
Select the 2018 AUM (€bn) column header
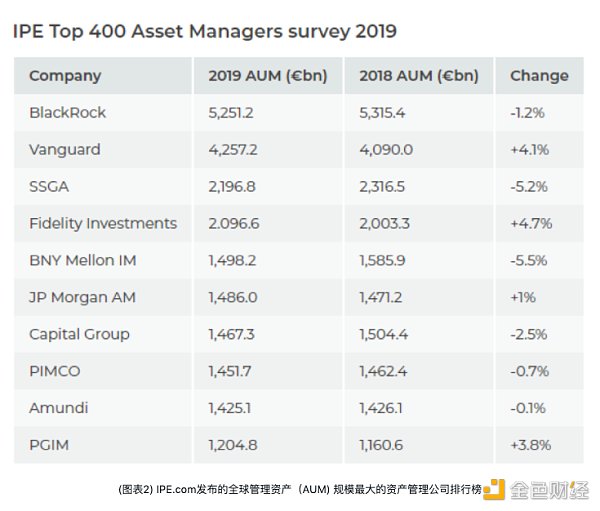pyautogui.click(x=419, y=75)
